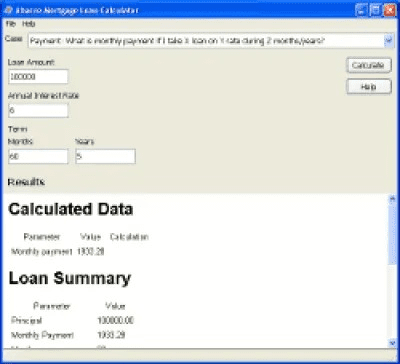Focus the Months term field
This screenshot has height=364, width=400.
click(38, 156)
